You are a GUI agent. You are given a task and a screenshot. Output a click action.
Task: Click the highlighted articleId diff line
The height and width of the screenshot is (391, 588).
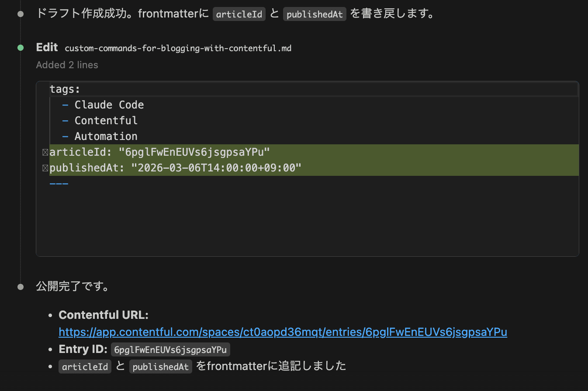click(159, 152)
